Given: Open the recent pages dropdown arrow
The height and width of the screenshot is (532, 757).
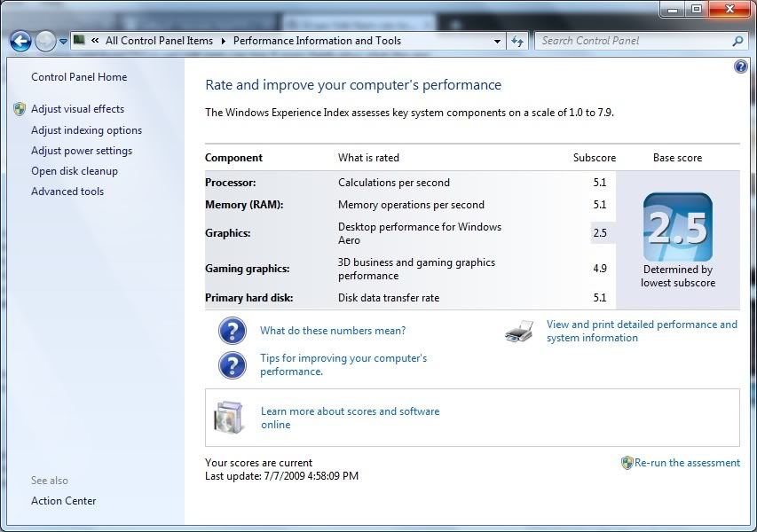Looking at the screenshot, I should click(64, 42).
